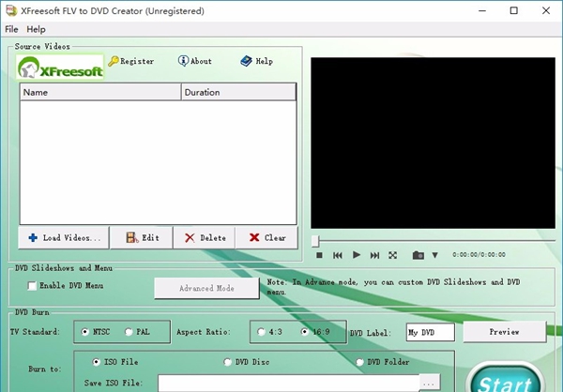This screenshot has width=563, height=392.
Task: Click the Start button
Action: point(505,379)
